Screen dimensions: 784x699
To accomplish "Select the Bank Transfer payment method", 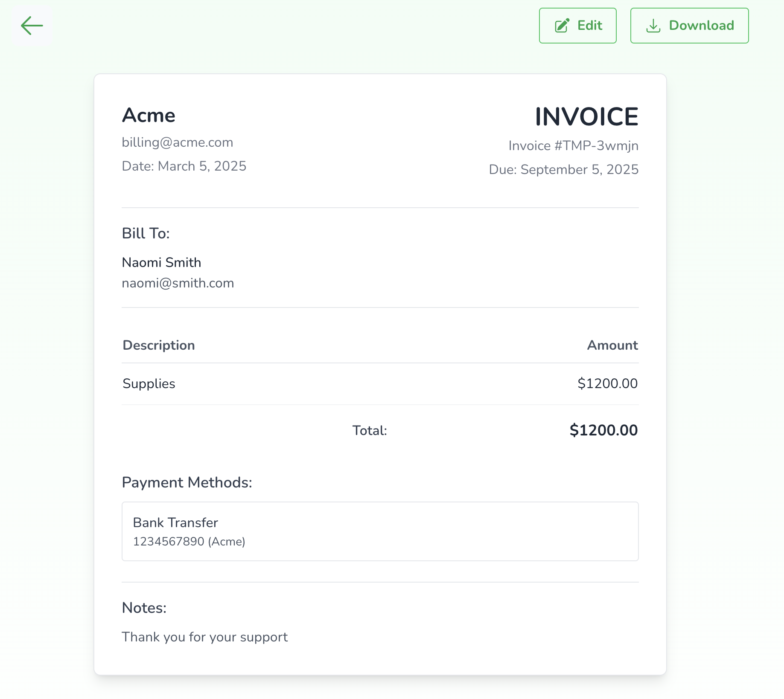I will 175,523.
